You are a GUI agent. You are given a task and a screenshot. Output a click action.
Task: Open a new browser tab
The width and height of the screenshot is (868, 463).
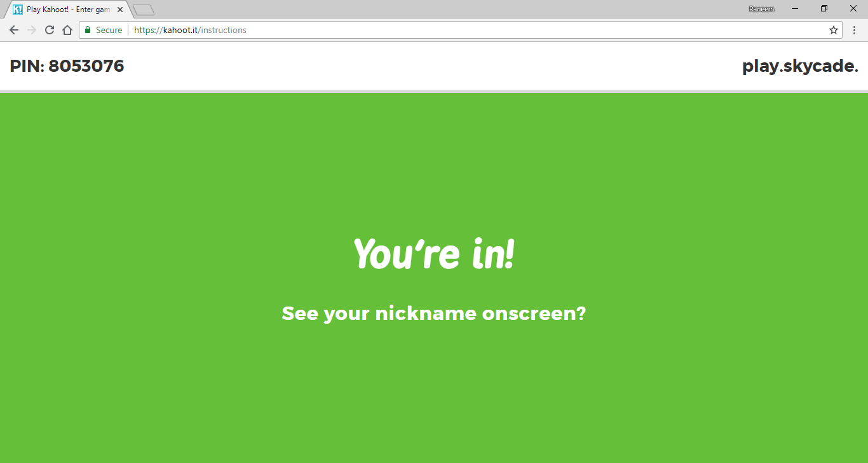pos(144,10)
